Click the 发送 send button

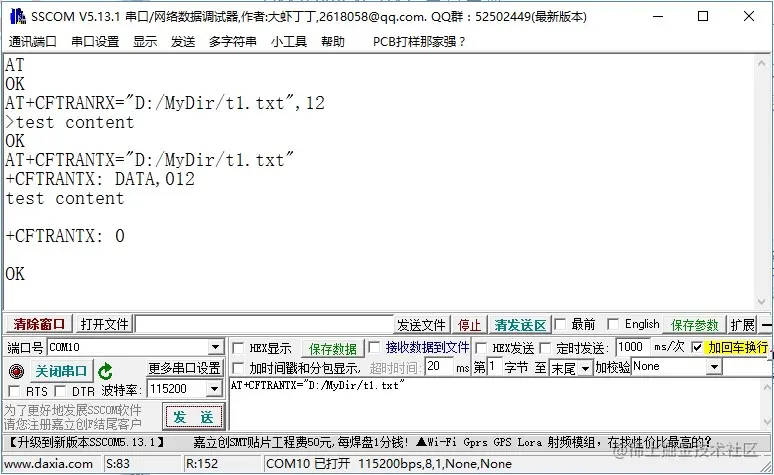click(194, 417)
